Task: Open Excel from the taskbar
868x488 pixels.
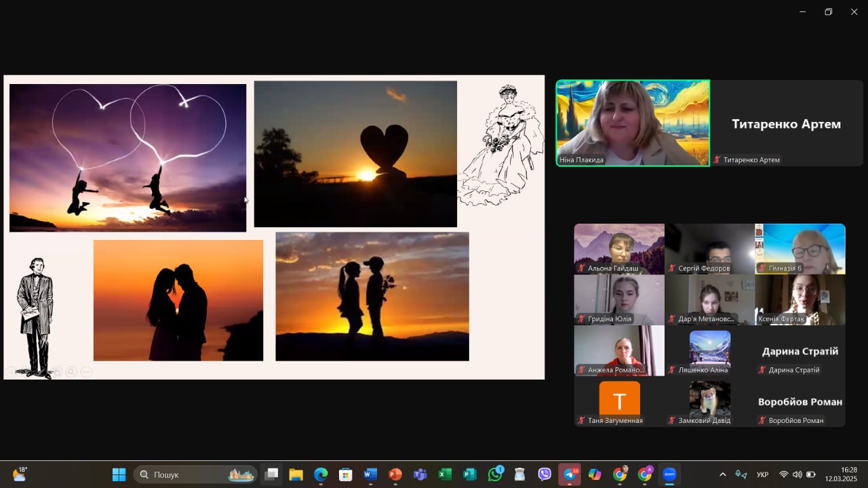Action: [445, 474]
